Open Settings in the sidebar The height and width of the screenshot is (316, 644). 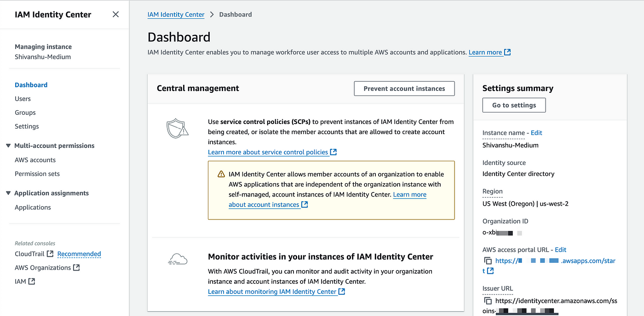coord(27,126)
